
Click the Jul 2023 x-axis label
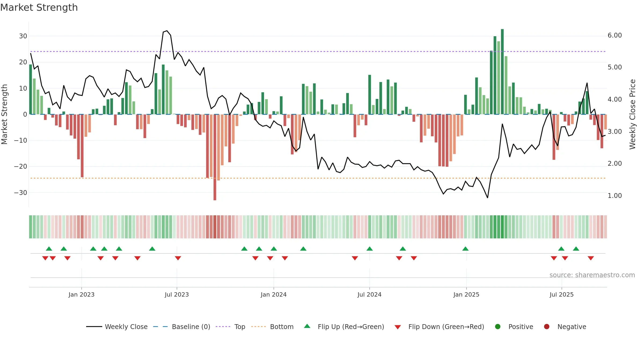[x=177, y=294]
